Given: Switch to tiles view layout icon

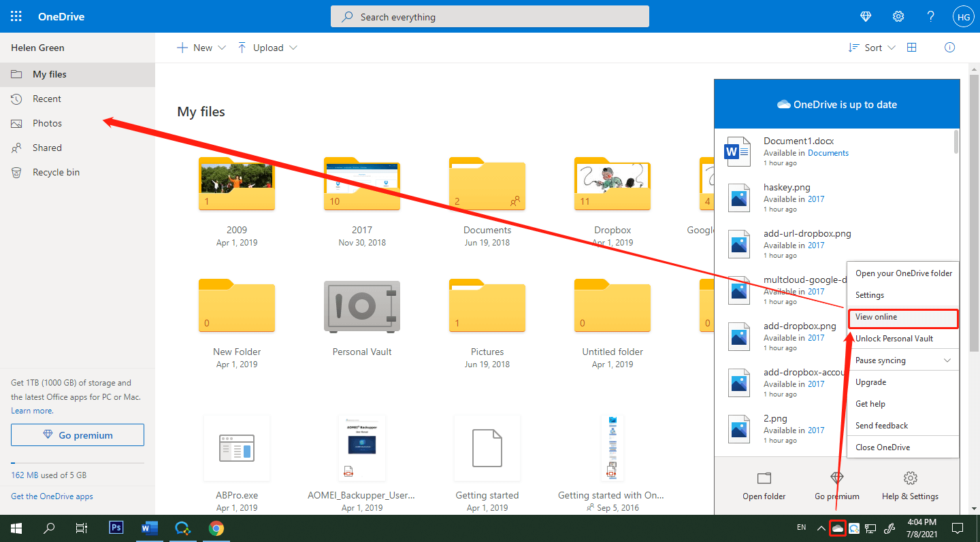Looking at the screenshot, I should 912,48.
